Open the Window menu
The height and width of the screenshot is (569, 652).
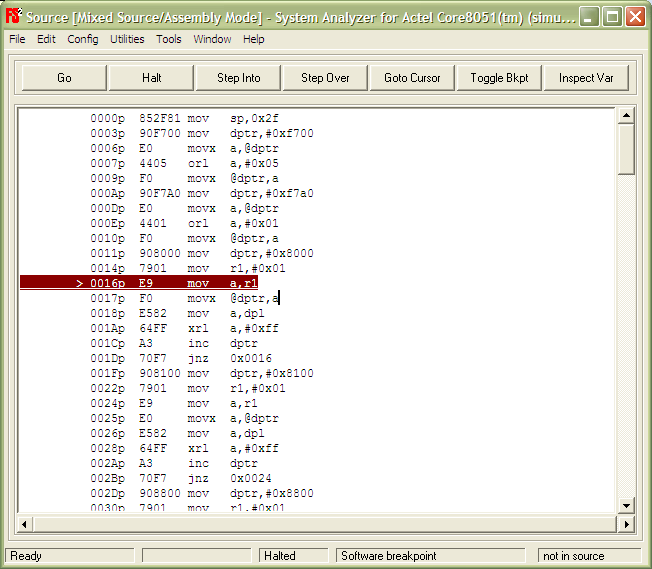click(x=212, y=39)
